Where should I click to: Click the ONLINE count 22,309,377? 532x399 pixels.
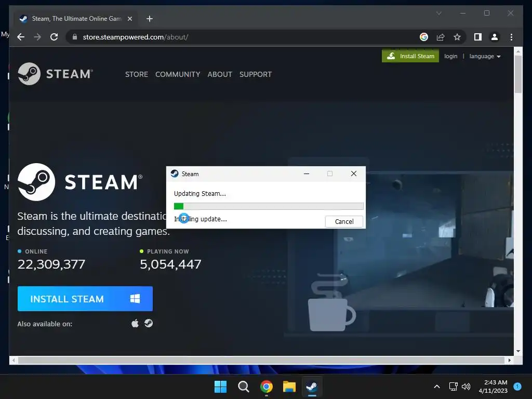coord(51,264)
